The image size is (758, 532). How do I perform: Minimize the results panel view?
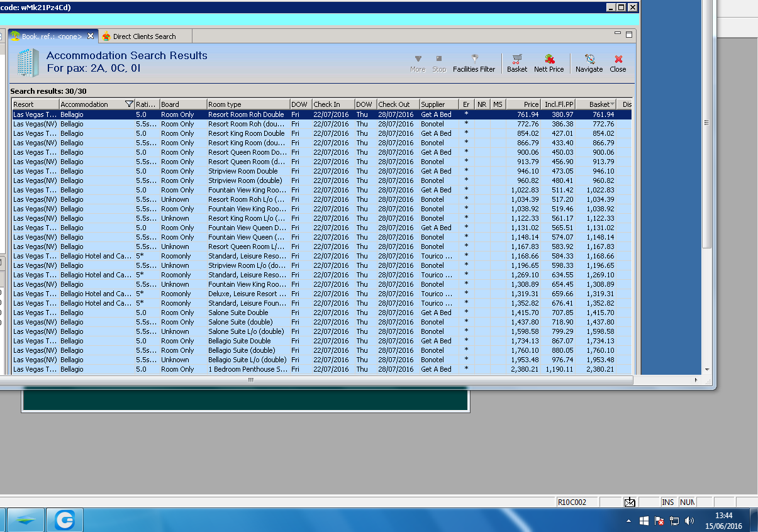pos(618,34)
